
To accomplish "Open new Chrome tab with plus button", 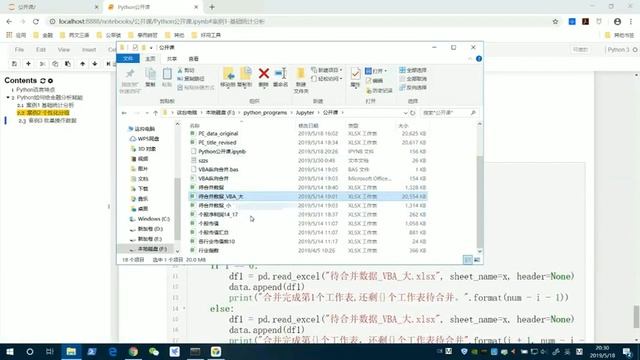I will click(212, 7).
